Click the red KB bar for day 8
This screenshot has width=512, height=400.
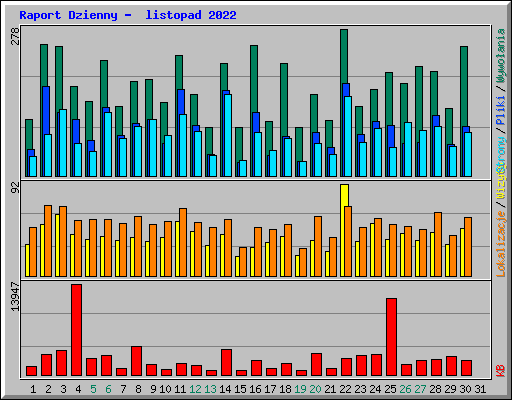[x=136, y=361]
